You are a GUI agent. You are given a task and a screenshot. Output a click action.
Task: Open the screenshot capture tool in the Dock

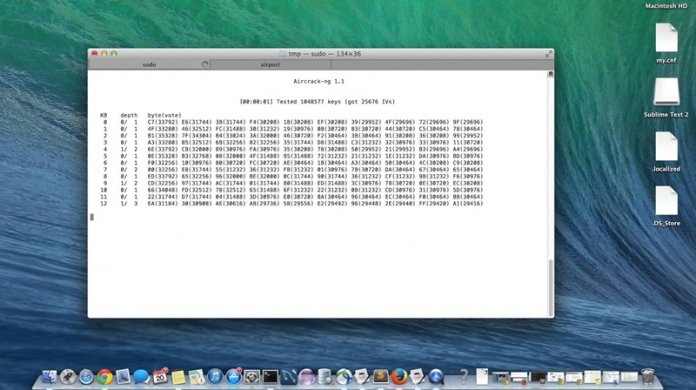coord(252,377)
